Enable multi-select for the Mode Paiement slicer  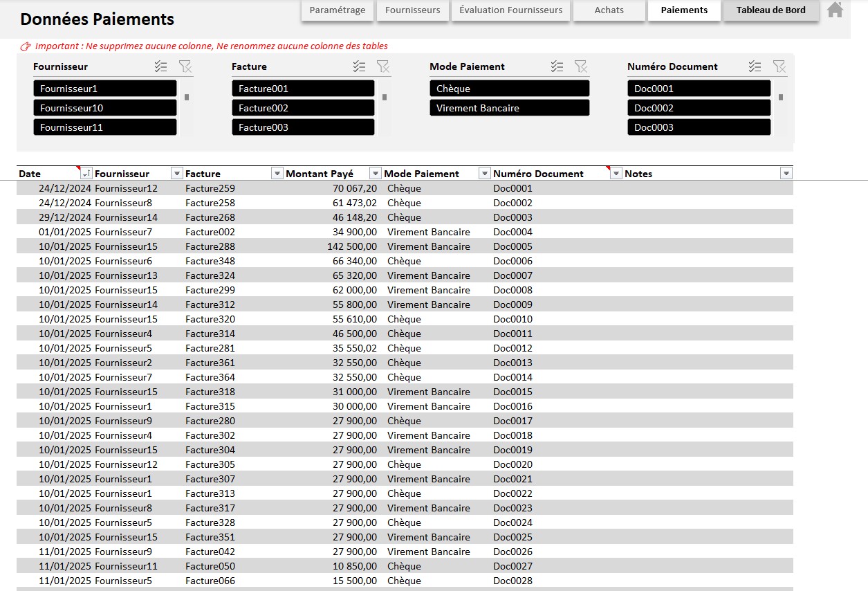[x=557, y=66]
